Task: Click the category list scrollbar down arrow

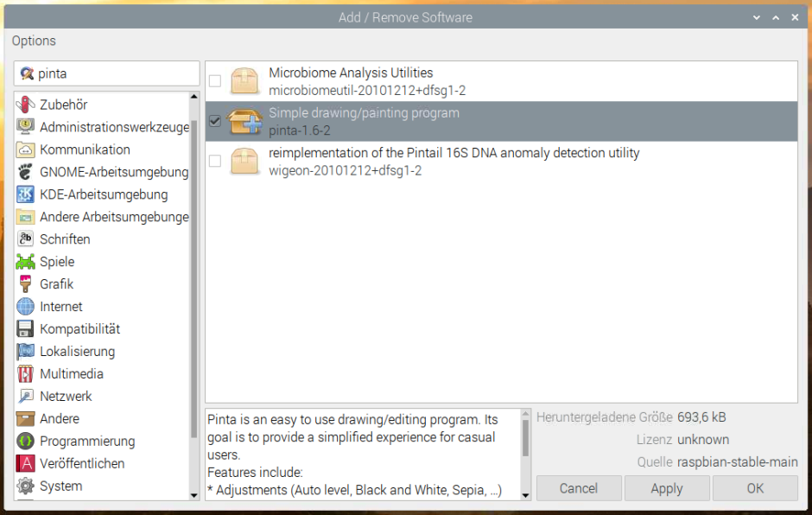Action: coord(194,495)
